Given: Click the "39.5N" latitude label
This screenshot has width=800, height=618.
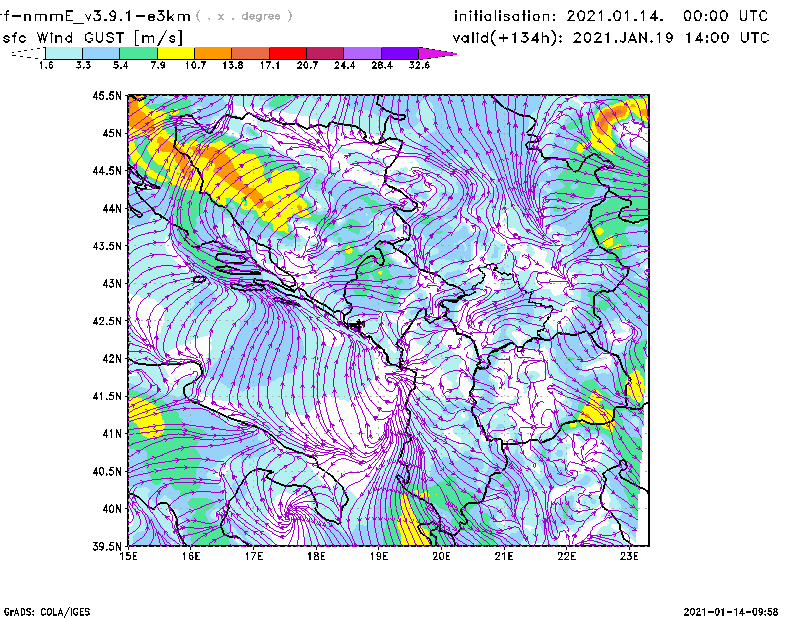Looking at the screenshot, I should (x=107, y=547).
